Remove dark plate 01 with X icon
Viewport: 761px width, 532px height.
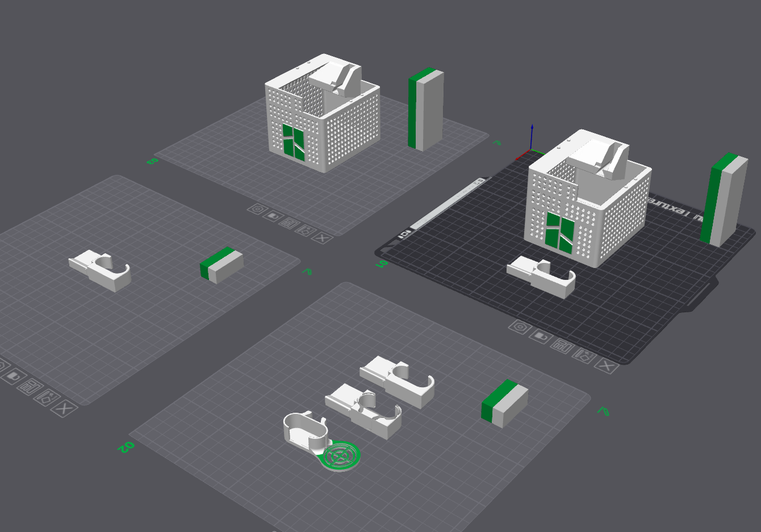tap(607, 366)
